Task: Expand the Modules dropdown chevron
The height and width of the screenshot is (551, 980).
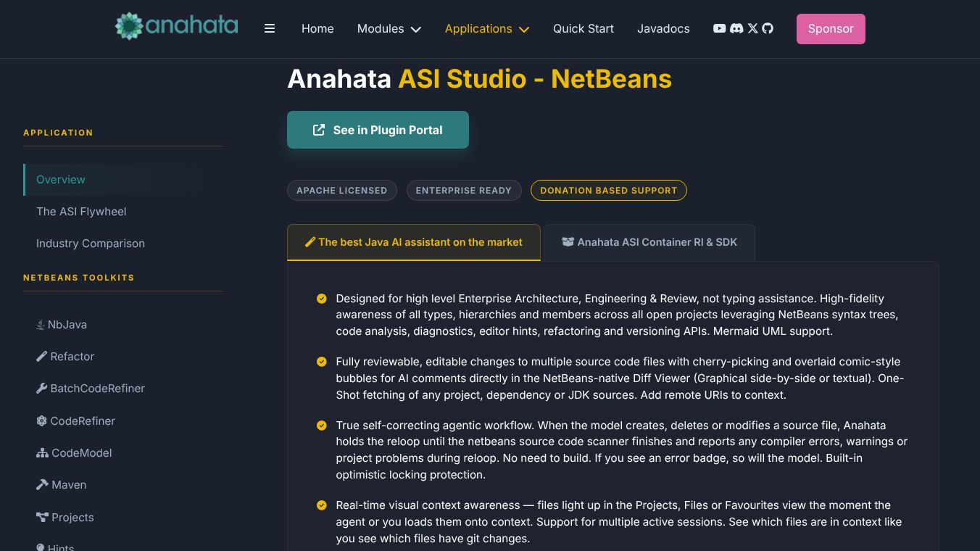Action: click(x=416, y=30)
